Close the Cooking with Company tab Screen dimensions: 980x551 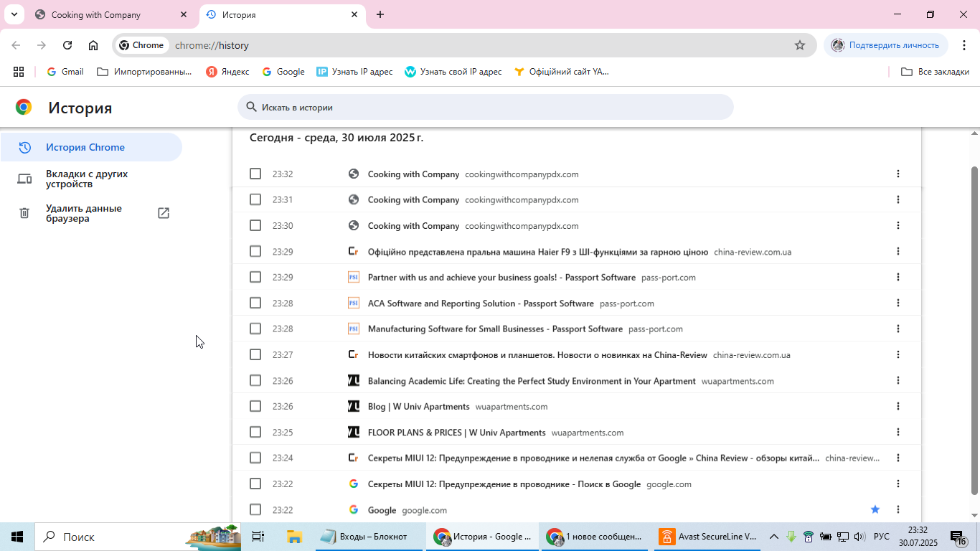(x=184, y=14)
